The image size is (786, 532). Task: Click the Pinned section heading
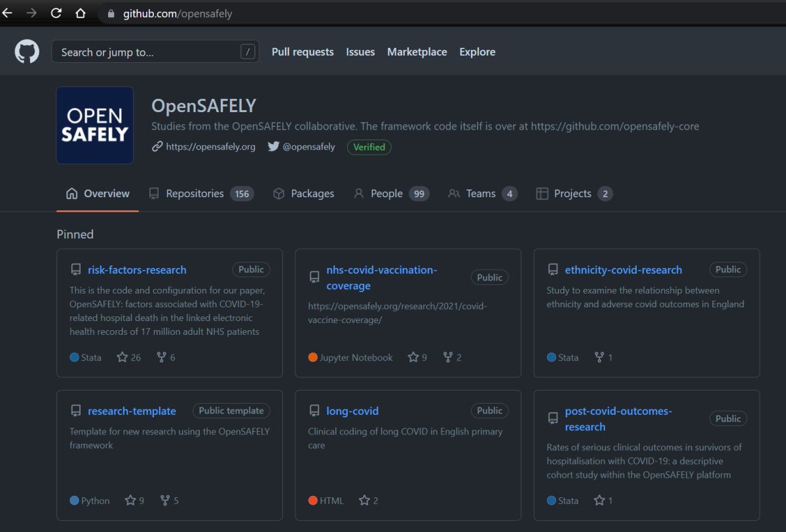pos(75,234)
